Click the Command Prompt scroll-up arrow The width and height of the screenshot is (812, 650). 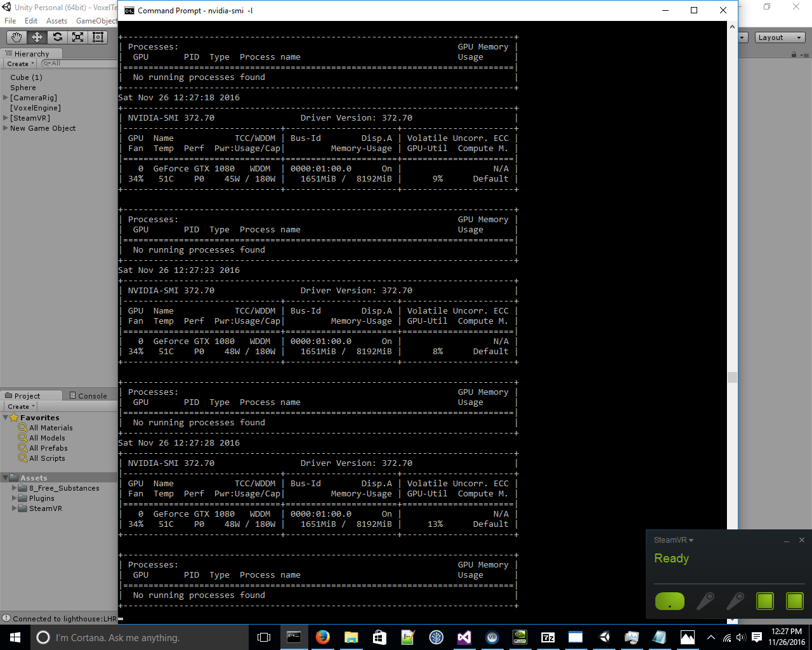pos(732,27)
